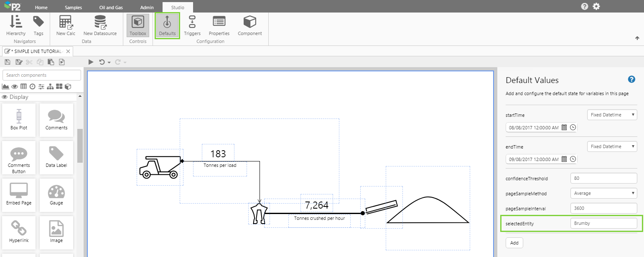
Task: Open startTime Fixed Datetime dropdown
Action: click(612, 115)
